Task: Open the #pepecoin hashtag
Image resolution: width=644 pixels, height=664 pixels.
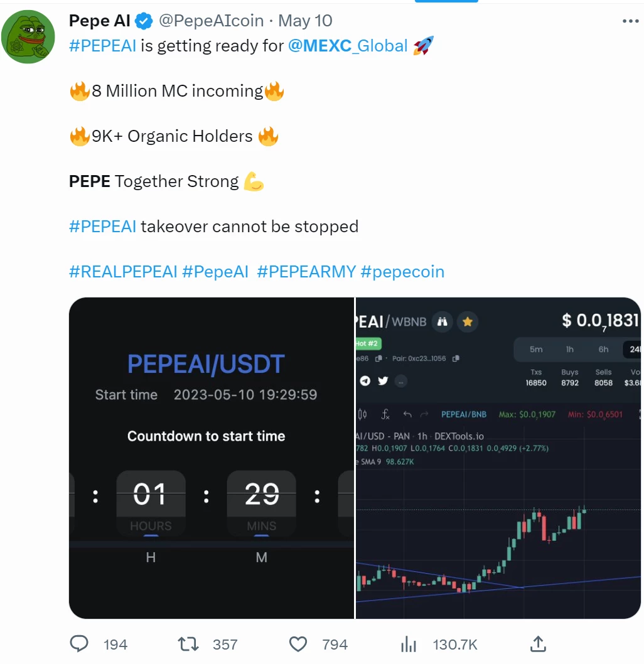Action: 402,272
